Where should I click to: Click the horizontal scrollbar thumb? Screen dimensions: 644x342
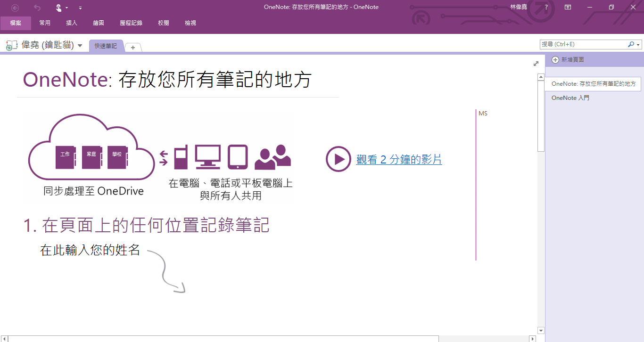click(223, 339)
